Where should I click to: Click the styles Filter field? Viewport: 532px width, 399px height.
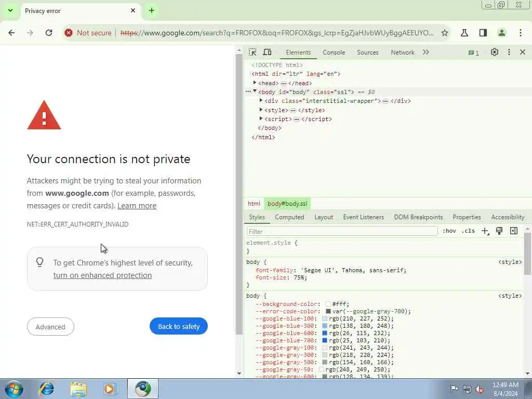pyautogui.click(x=342, y=231)
